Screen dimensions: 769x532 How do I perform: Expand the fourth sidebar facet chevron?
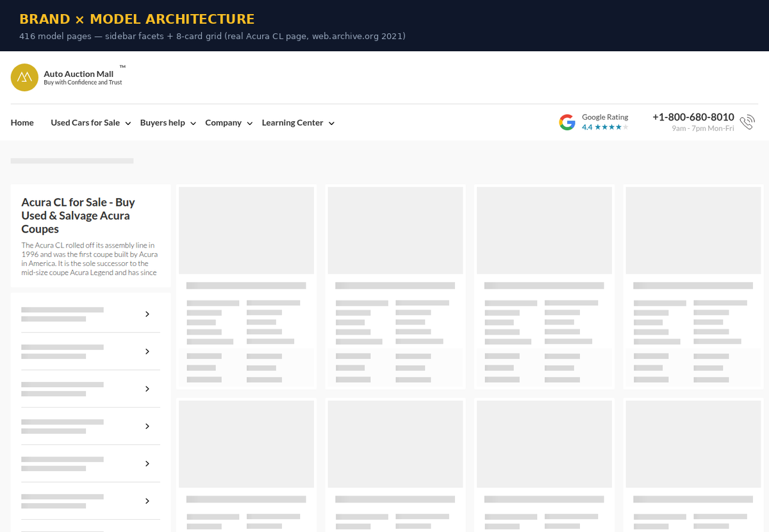click(147, 426)
